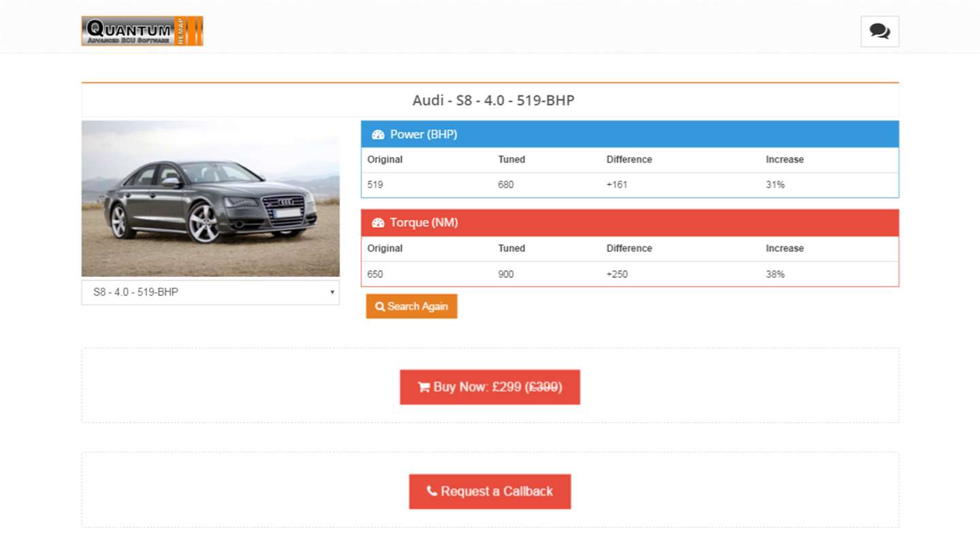Viewport: 980px width, 541px height.
Task: Click Buy Now: £299 button
Action: click(x=490, y=387)
